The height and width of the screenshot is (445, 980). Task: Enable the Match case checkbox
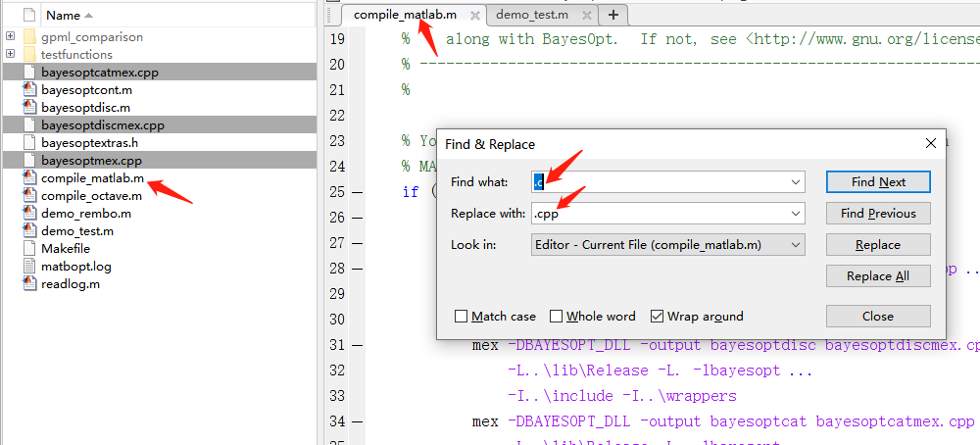[x=462, y=317]
